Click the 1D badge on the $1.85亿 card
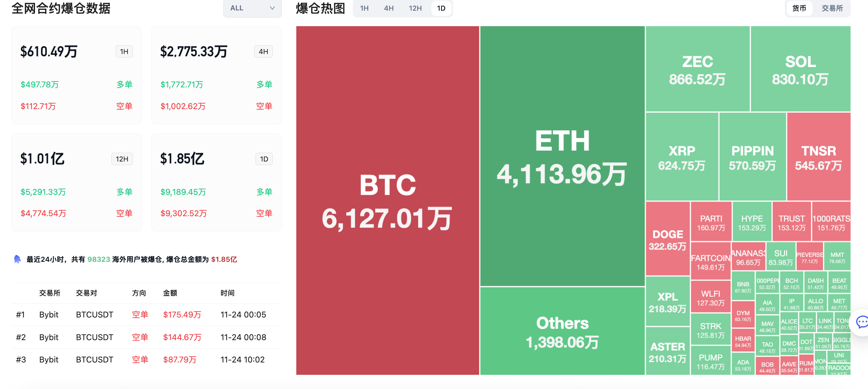Viewport: 868px width, 389px height. [x=264, y=159]
